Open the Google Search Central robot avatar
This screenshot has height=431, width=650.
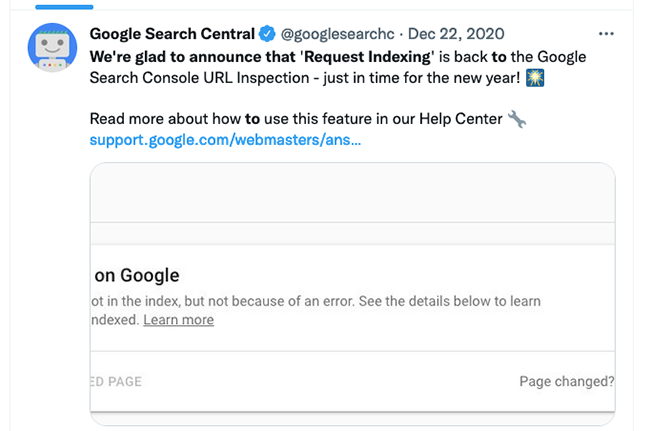[x=52, y=48]
